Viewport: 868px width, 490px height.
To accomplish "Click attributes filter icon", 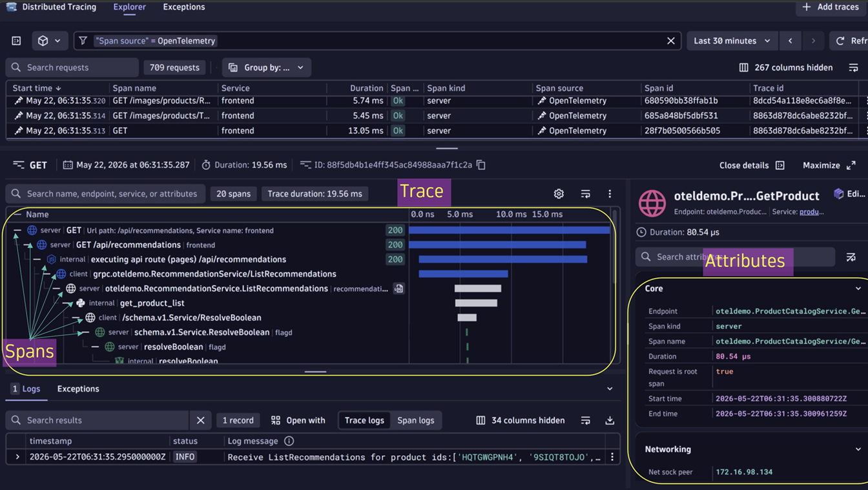I will tap(851, 257).
